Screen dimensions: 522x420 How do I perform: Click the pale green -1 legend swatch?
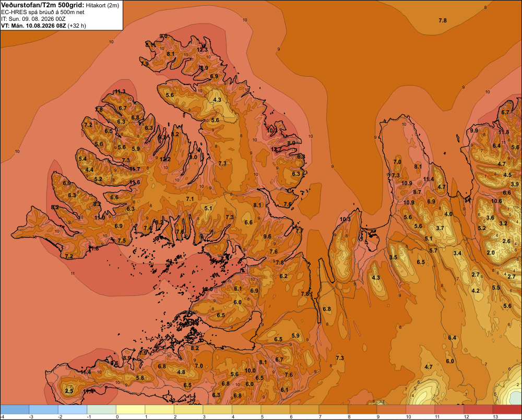tap(102, 410)
